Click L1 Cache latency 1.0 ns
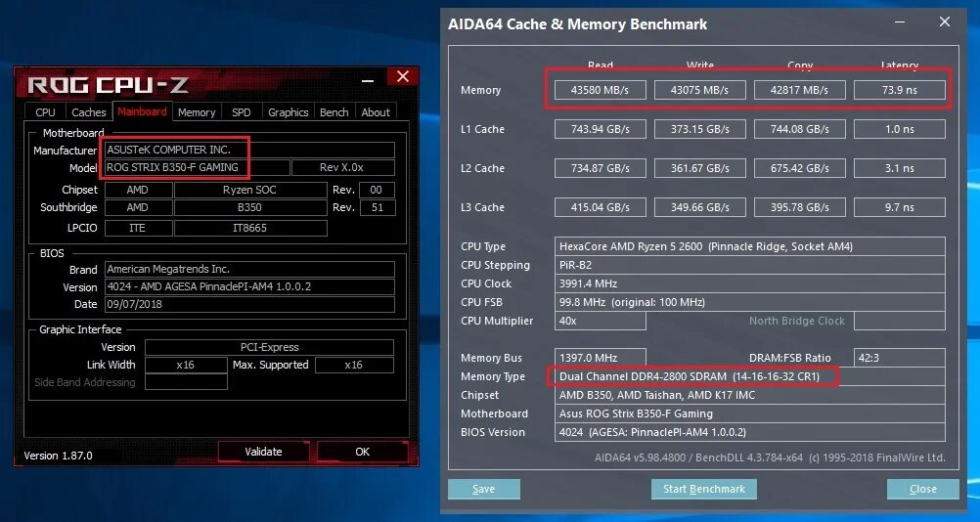This screenshot has width=980, height=522. click(x=900, y=129)
